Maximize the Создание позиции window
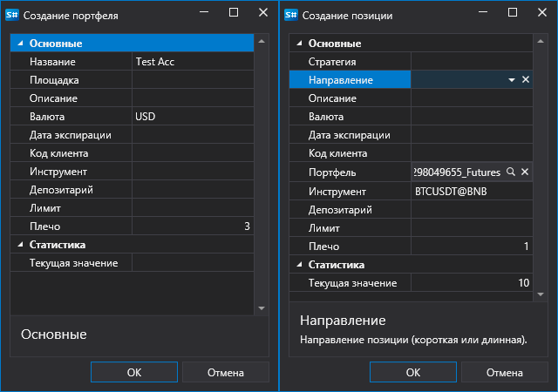This screenshot has height=392, width=558. coord(513,12)
